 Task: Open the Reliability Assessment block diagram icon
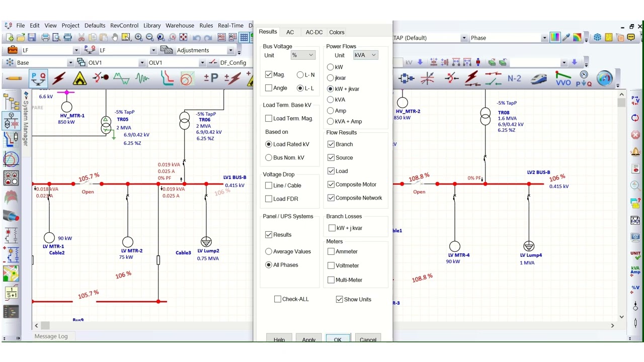406,78
